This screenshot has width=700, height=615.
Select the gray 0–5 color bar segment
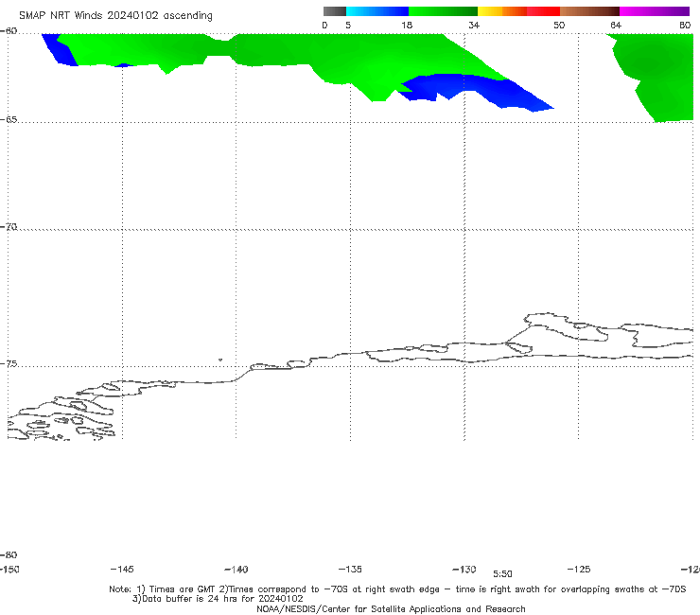[x=334, y=11]
